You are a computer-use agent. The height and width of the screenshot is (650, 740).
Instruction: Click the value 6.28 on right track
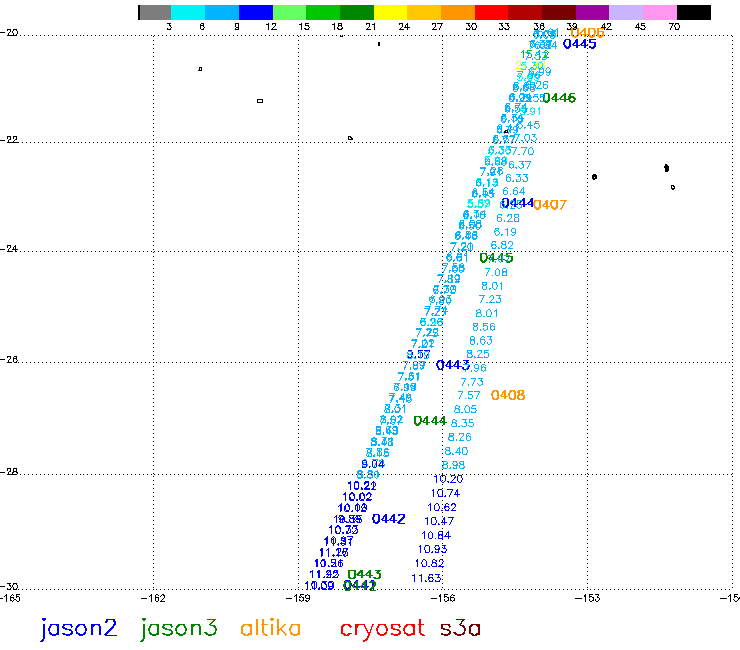pos(508,219)
